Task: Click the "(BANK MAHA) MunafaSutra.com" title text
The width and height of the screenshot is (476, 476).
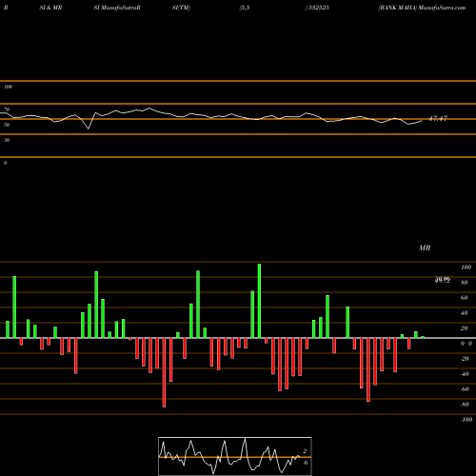Action: 422,8
